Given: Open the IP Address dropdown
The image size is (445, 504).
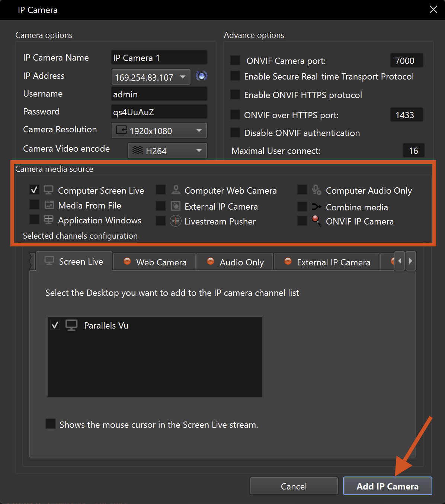Looking at the screenshot, I should pyautogui.click(x=183, y=77).
